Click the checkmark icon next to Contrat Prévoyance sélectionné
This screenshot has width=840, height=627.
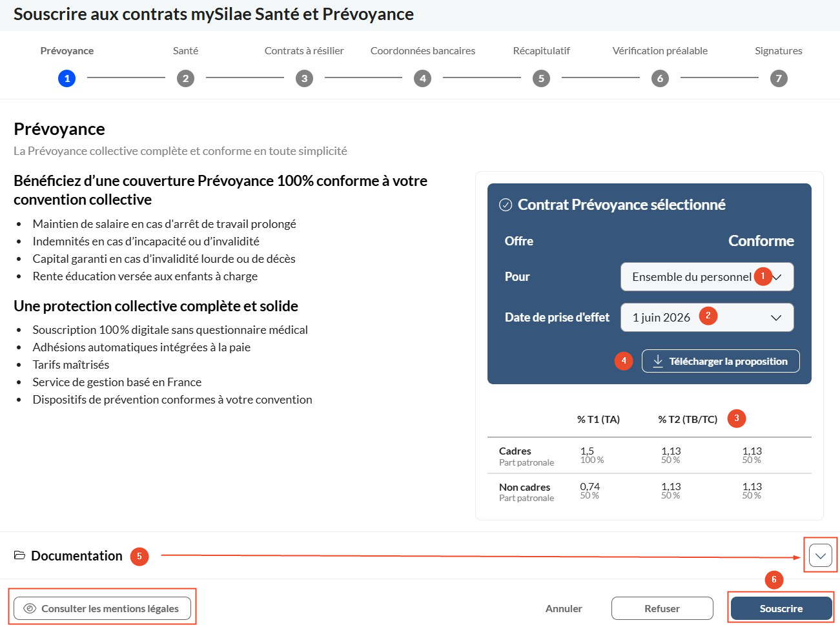[x=506, y=205]
